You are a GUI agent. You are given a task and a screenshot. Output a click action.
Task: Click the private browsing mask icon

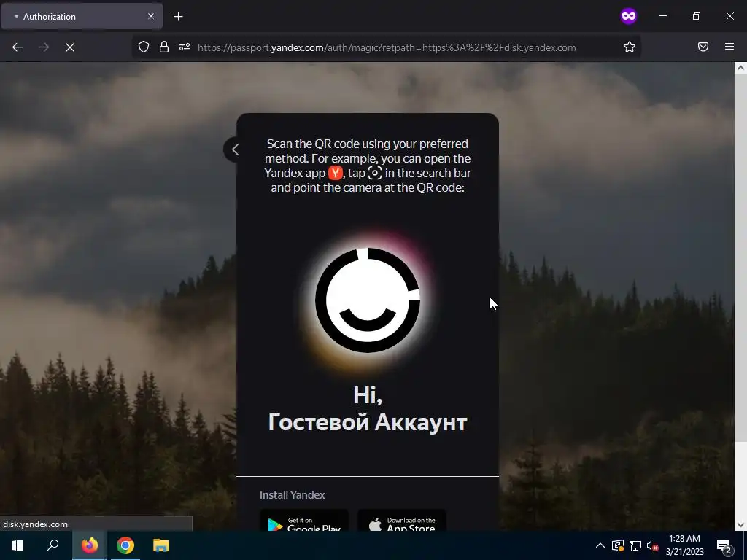(629, 16)
